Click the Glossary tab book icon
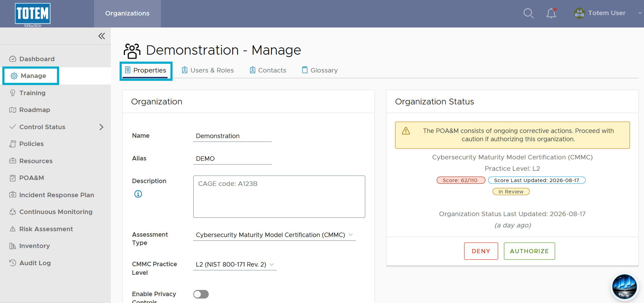Image resolution: width=644 pixels, height=303 pixels. pos(305,70)
